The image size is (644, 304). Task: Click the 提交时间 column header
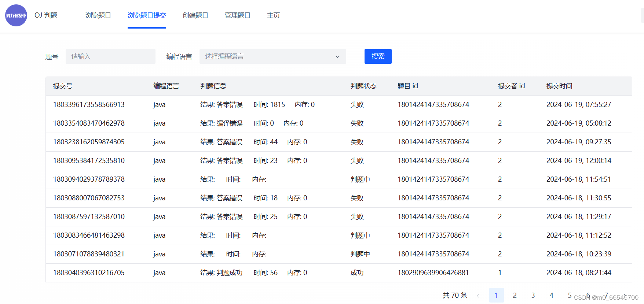tap(559, 86)
